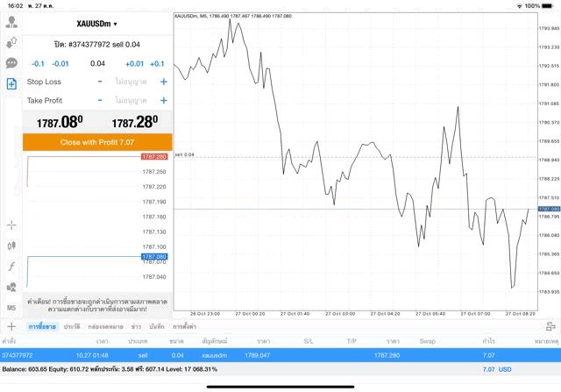Open the accounts profile icon

tap(11, 42)
